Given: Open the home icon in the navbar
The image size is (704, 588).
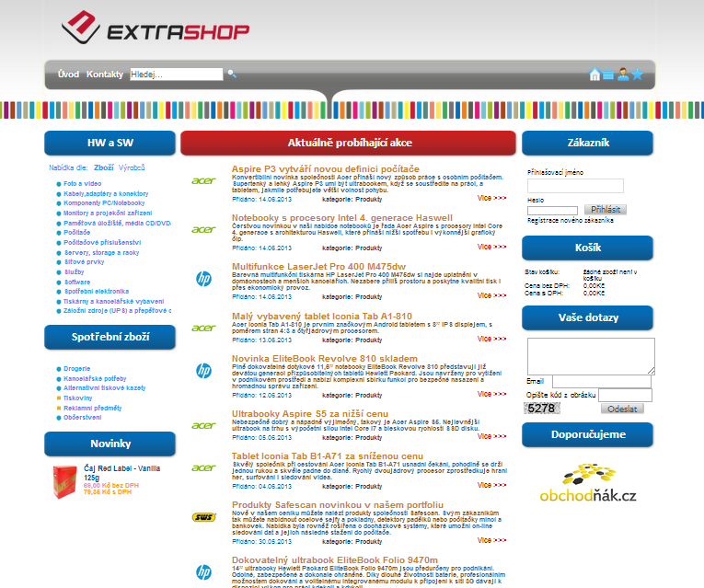Looking at the screenshot, I should click(594, 74).
